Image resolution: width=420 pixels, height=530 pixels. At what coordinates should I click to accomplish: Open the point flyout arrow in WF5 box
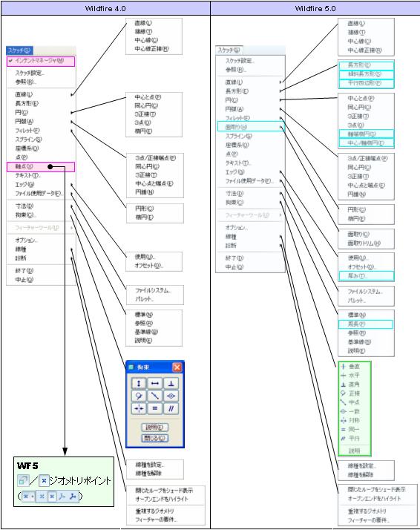[33, 497]
